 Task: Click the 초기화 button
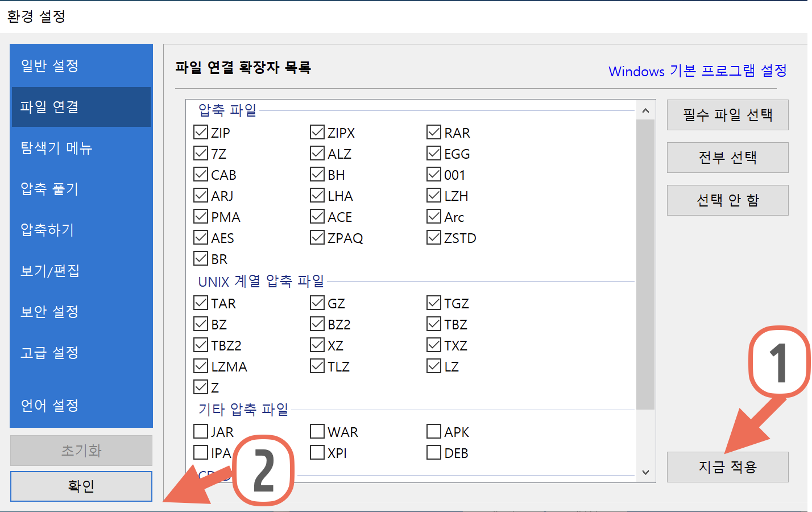(81, 451)
